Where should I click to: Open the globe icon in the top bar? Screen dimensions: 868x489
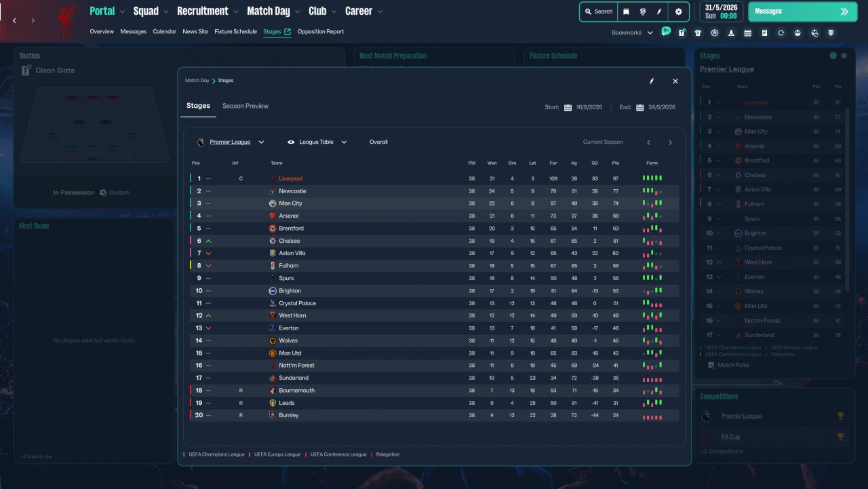point(642,12)
